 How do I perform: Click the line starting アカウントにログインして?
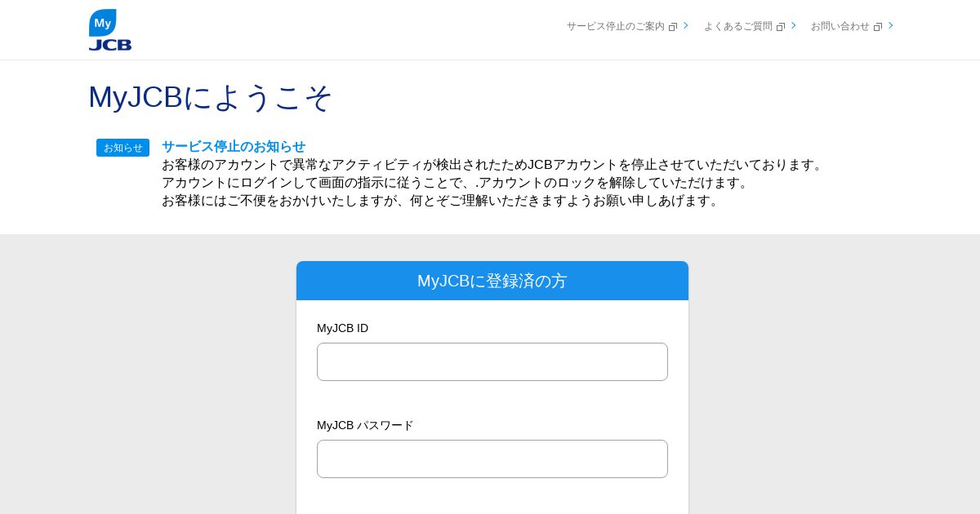point(457,183)
